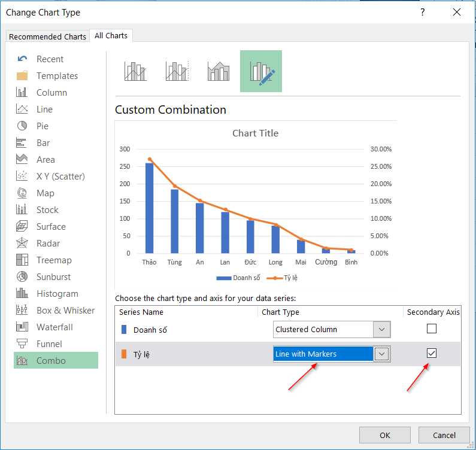The image size is (476, 450).
Task: Choose Column chart category
Action: (56, 92)
